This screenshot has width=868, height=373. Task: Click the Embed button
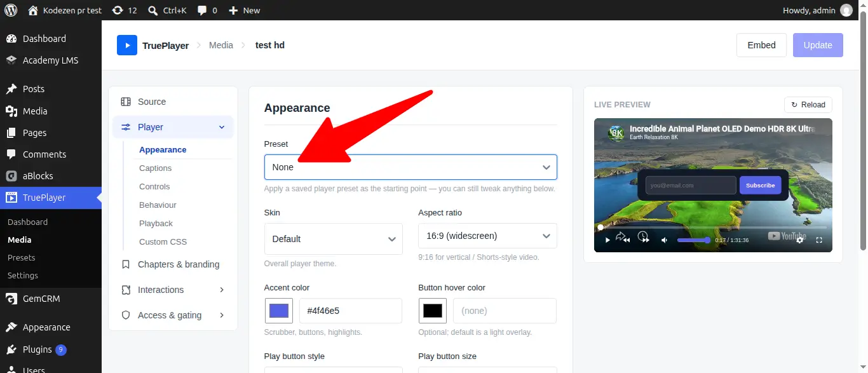[761, 45]
